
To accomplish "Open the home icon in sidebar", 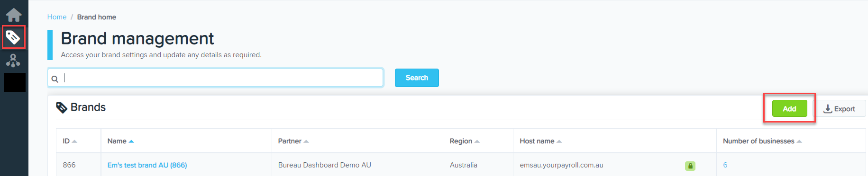I will (14, 15).
